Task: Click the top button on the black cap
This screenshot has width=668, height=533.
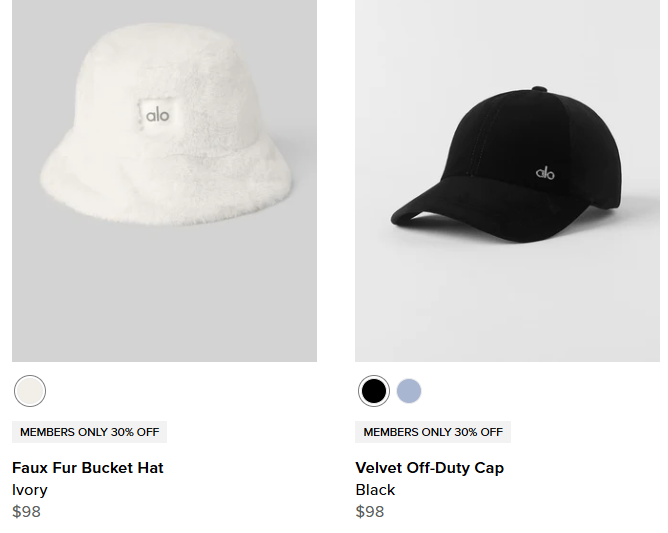Action: click(539, 89)
